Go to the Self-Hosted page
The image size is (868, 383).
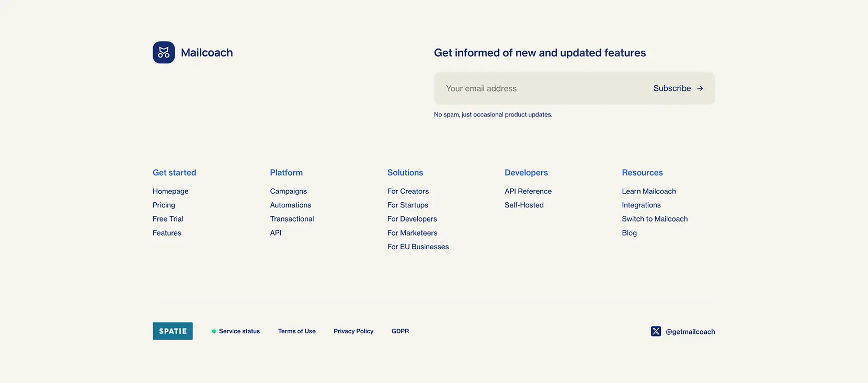[524, 205]
